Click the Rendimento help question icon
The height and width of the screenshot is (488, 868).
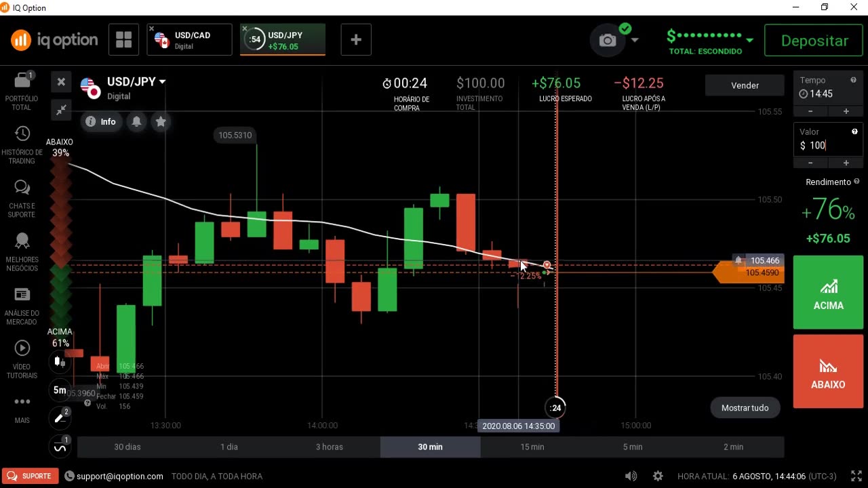click(856, 182)
